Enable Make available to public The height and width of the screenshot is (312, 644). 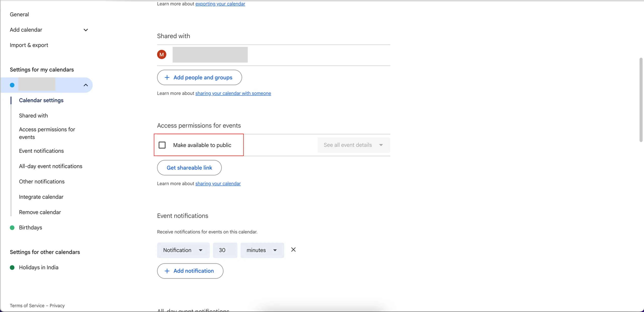(x=162, y=145)
